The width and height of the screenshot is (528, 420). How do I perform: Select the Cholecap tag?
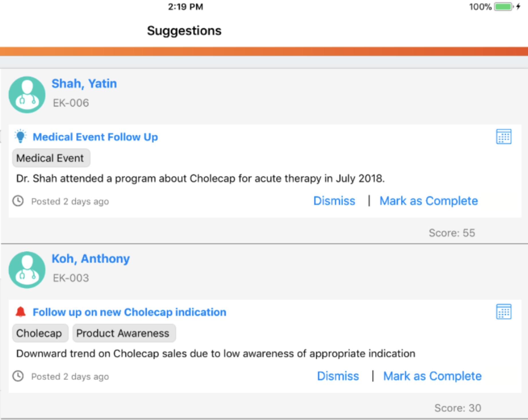(x=40, y=333)
